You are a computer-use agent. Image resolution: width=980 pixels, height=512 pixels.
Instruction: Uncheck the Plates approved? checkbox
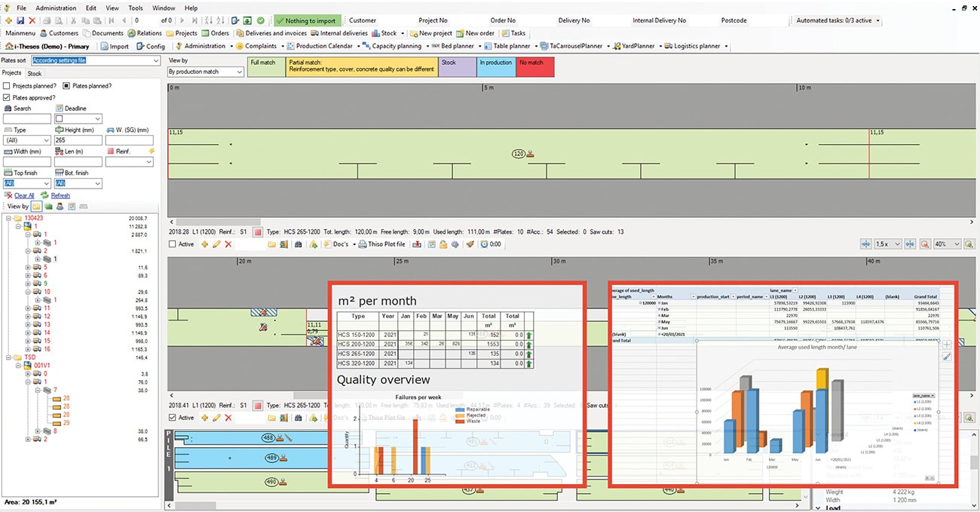click(7, 97)
